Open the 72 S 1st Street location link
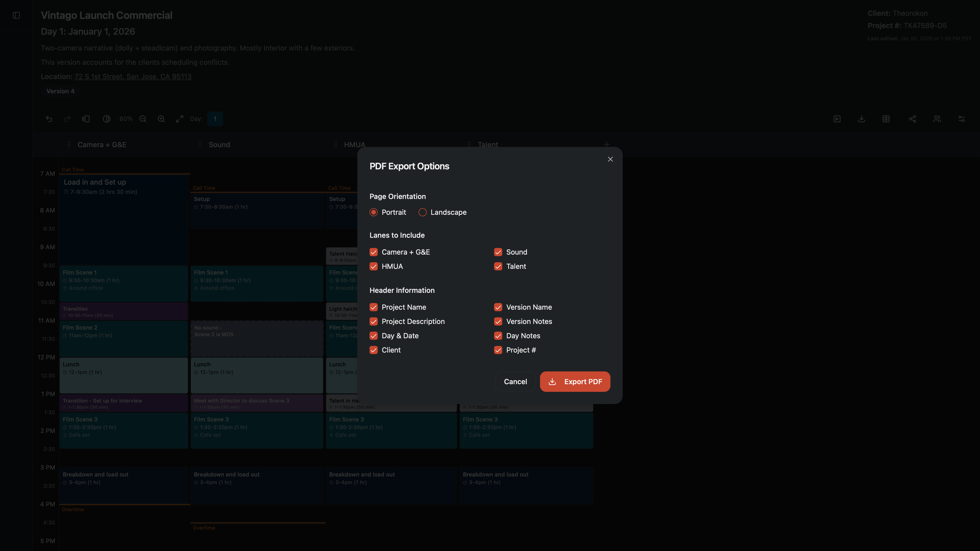Image resolution: width=980 pixels, height=551 pixels. (133, 77)
